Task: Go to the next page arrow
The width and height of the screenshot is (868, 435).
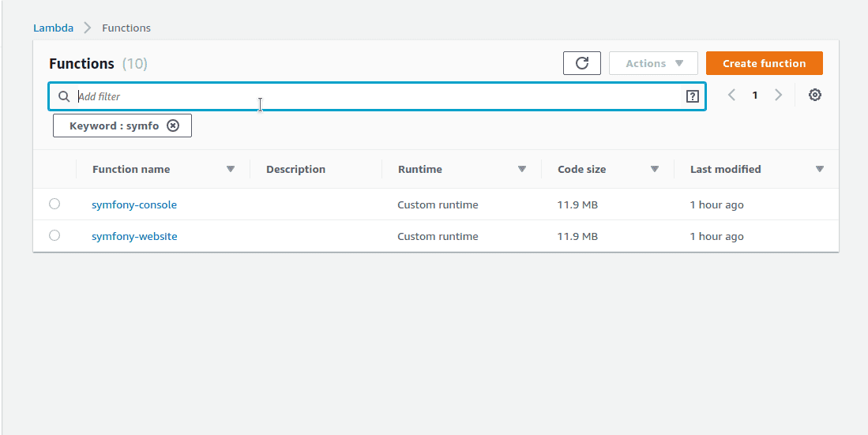Action: click(778, 95)
